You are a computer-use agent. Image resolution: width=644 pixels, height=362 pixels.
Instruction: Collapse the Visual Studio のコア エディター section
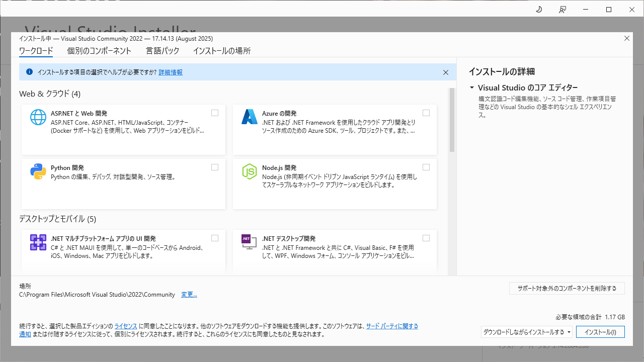(472, 88)
